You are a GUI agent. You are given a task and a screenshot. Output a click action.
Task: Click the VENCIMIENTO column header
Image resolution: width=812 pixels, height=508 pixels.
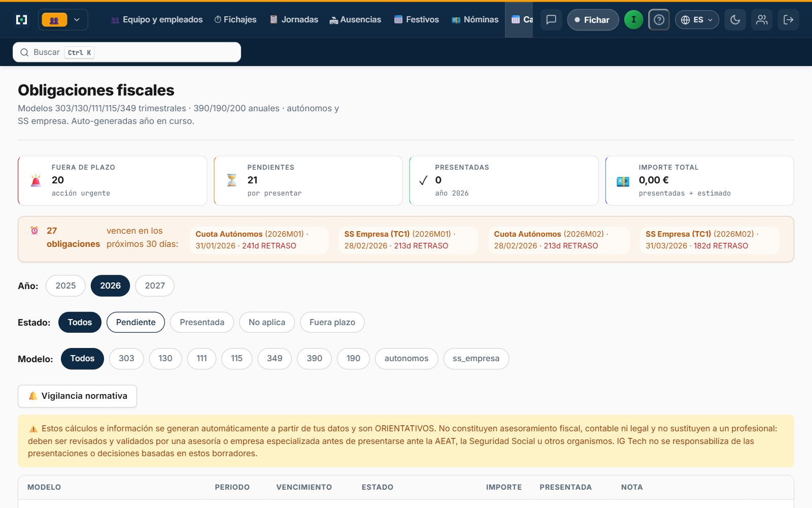pyautogui.click(x=304, y=487)
